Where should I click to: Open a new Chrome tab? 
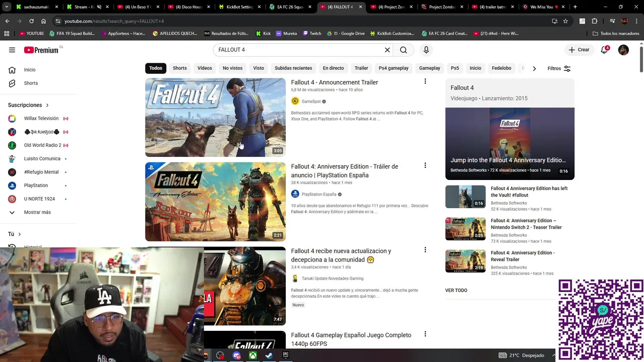[x=575, y=7]
